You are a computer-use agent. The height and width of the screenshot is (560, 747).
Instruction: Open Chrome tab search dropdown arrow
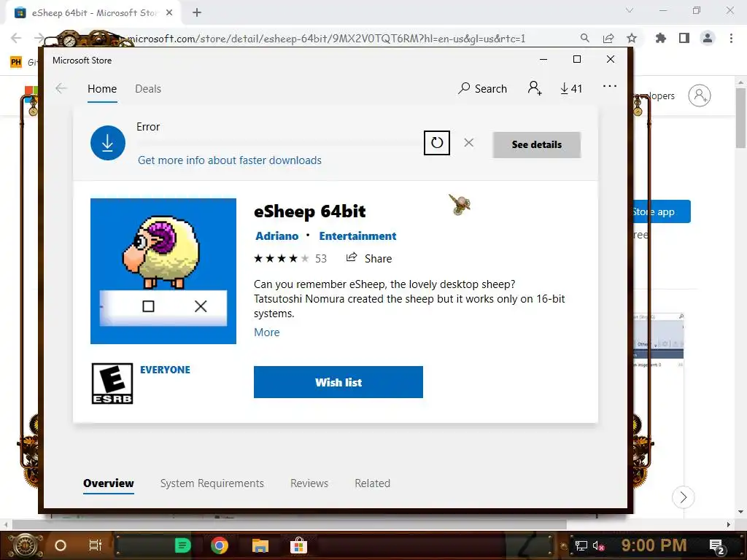point(630,10)
